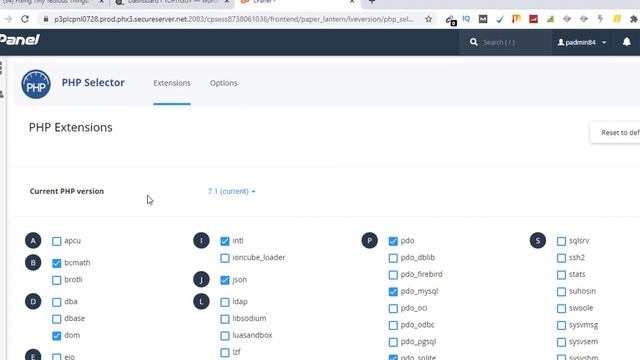Enable the stats extension
This screenshot has height=360, width=640.
tap(561, 275)
